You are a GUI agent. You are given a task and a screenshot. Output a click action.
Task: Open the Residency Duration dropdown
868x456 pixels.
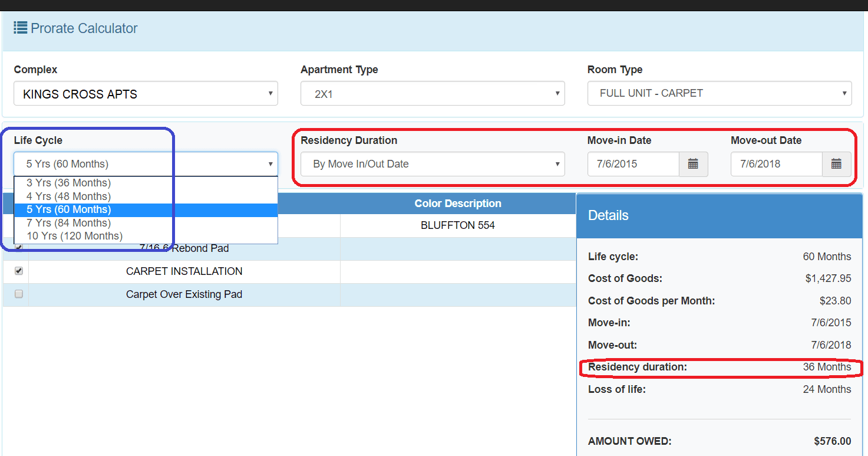click(x=433, y=164)
